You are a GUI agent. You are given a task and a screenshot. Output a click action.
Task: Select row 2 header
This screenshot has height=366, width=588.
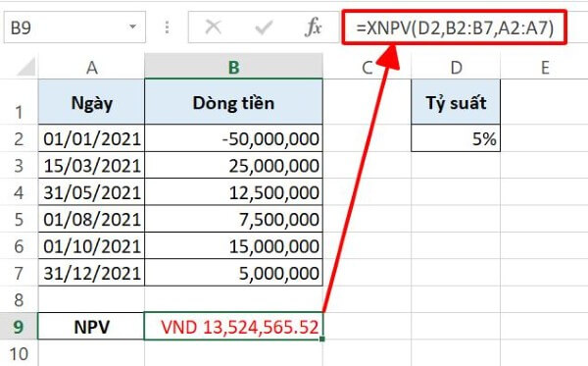[x=19, y=138]
